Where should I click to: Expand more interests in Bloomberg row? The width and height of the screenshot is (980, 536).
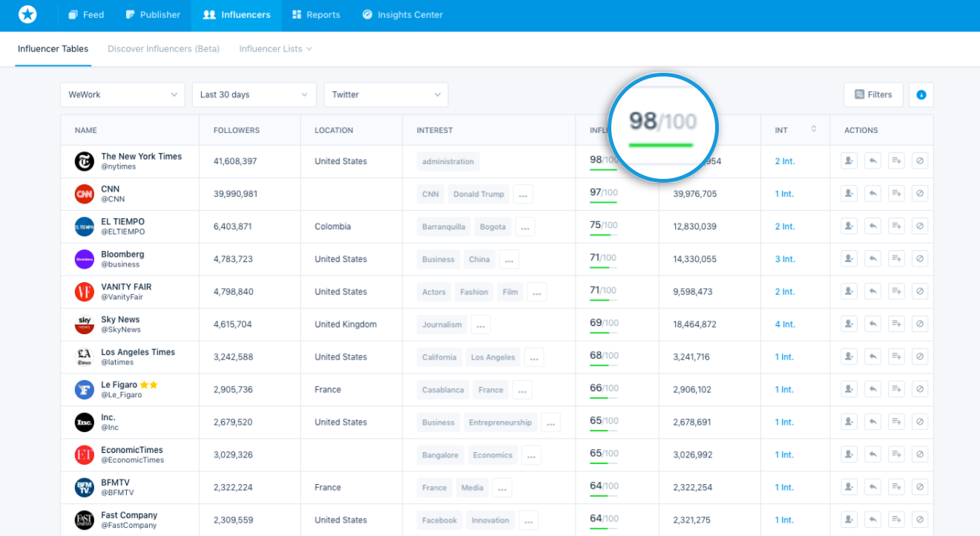coord(509,260)
